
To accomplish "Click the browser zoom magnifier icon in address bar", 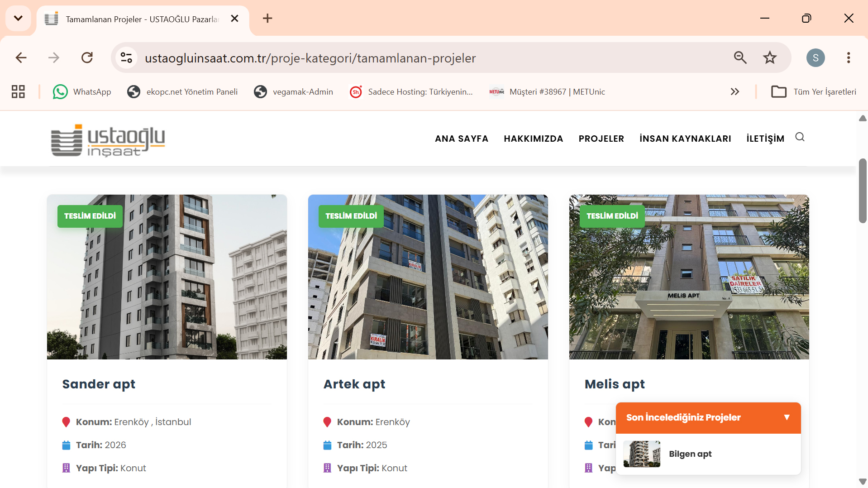I will click(740, 57).
